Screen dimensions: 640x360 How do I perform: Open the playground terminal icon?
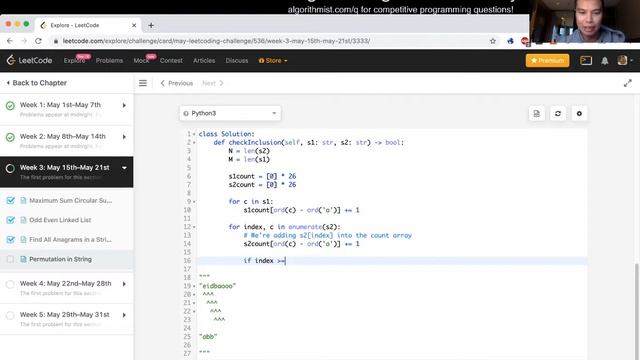tap(586, 60)
